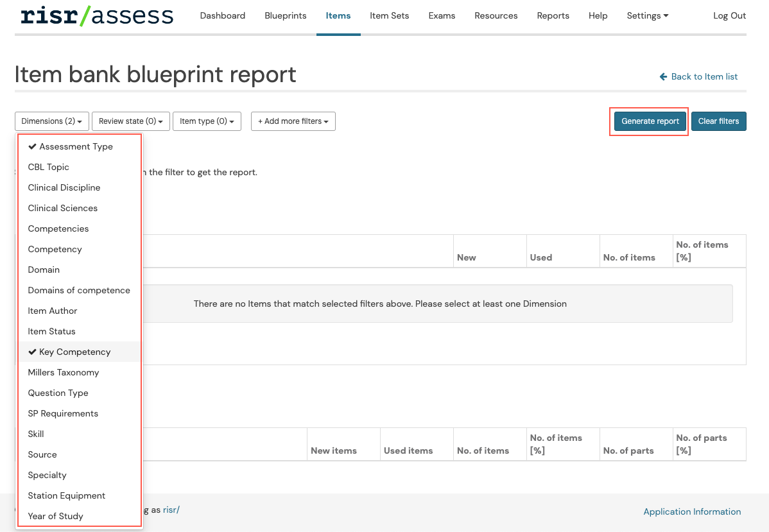The image size is (769, 532).
Task: Uncheck the Key Competency dimension
Action: click(x=74, y=352)
